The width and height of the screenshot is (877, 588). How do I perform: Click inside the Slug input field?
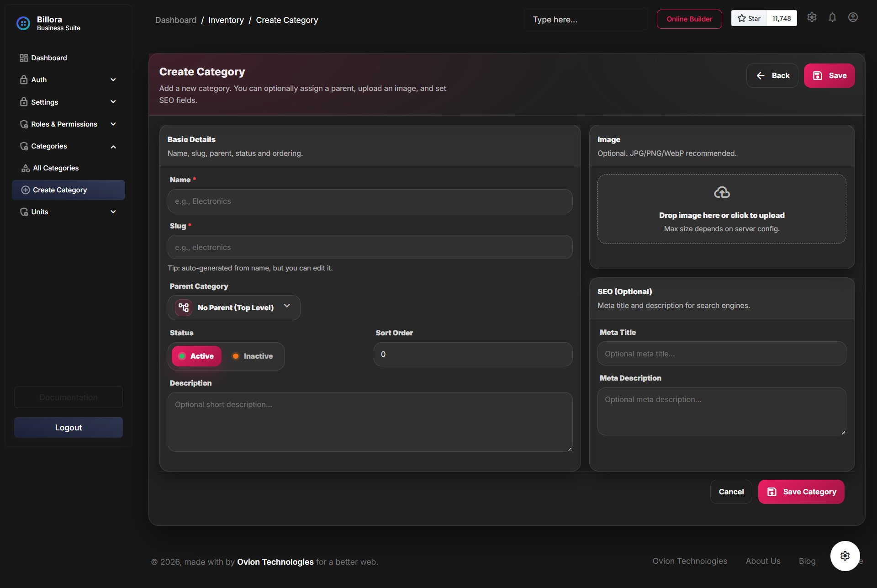pyautogui.click(x=370, y=247)
